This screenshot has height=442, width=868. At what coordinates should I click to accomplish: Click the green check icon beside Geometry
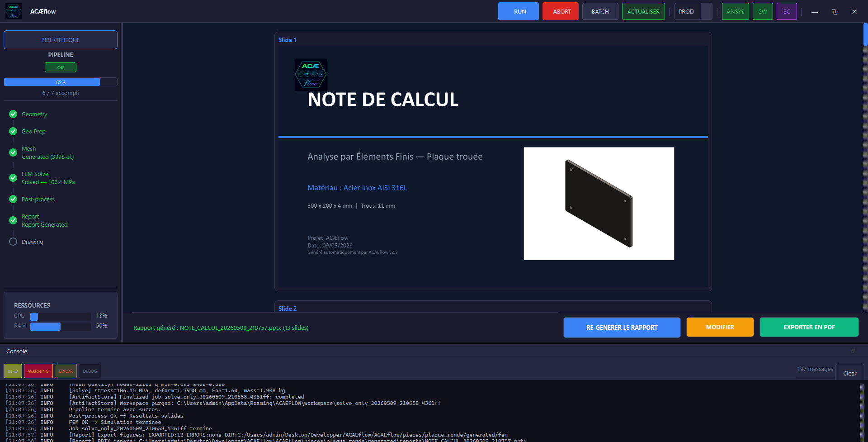click(13, 114)
